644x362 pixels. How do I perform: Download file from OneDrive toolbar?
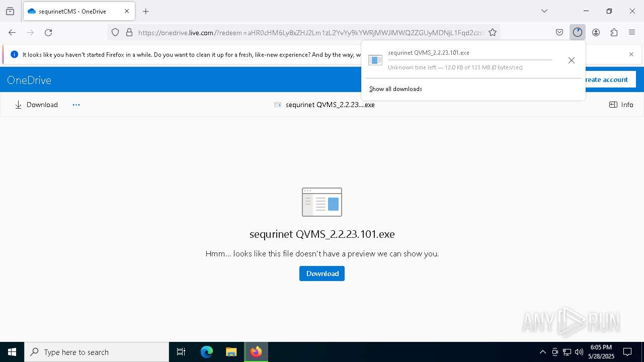[x=36, y=105]
